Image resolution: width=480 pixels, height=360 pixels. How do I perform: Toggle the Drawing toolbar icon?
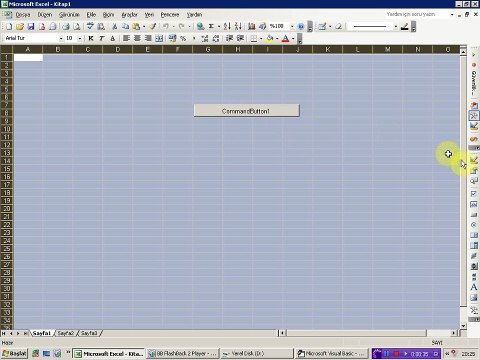(x=263, y=26)
